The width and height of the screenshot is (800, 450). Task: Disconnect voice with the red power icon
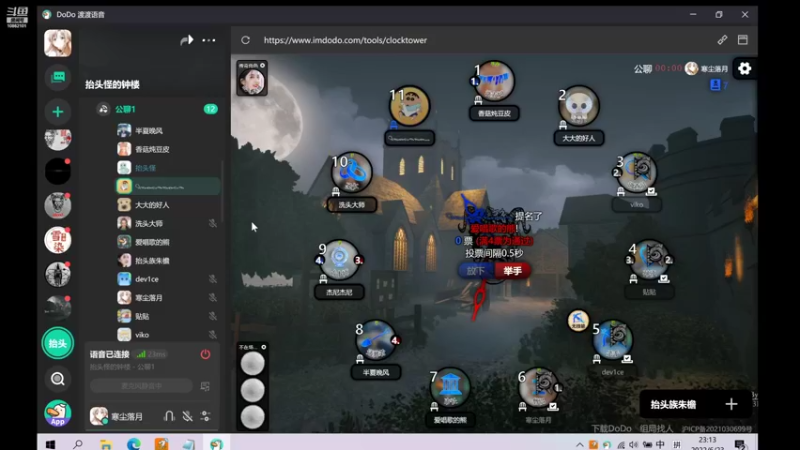(206, 354)
